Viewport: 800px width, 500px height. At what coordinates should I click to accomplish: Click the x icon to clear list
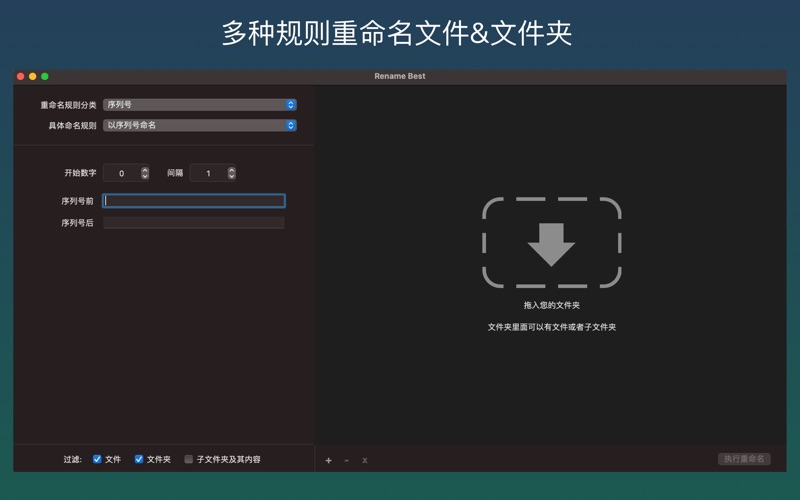tap(365, 460)
